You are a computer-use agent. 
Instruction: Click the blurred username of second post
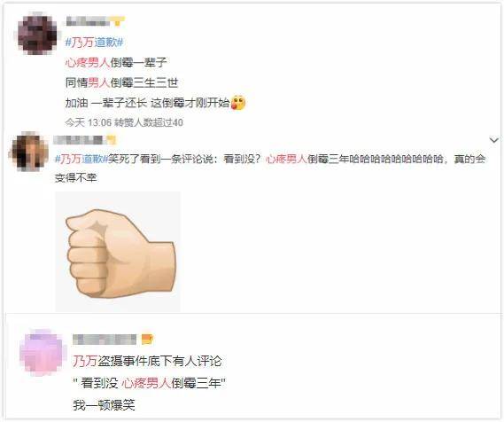click(79, 140)
